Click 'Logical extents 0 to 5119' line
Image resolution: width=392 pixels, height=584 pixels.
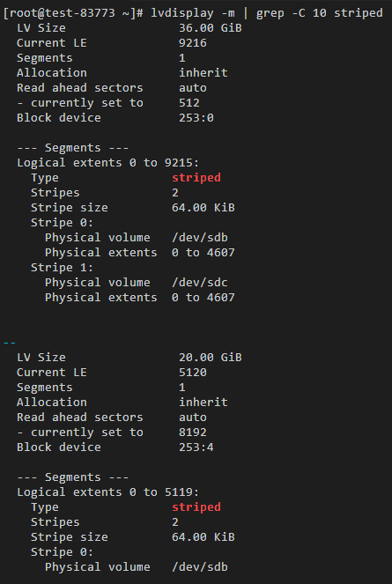tap(108, 492)
